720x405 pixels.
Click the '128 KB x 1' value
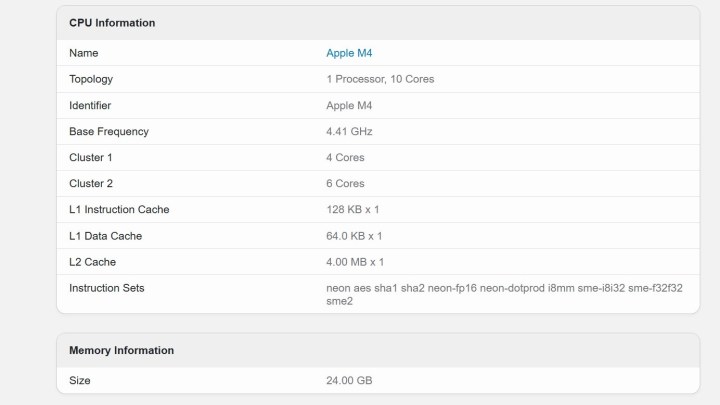coord(353,210)
